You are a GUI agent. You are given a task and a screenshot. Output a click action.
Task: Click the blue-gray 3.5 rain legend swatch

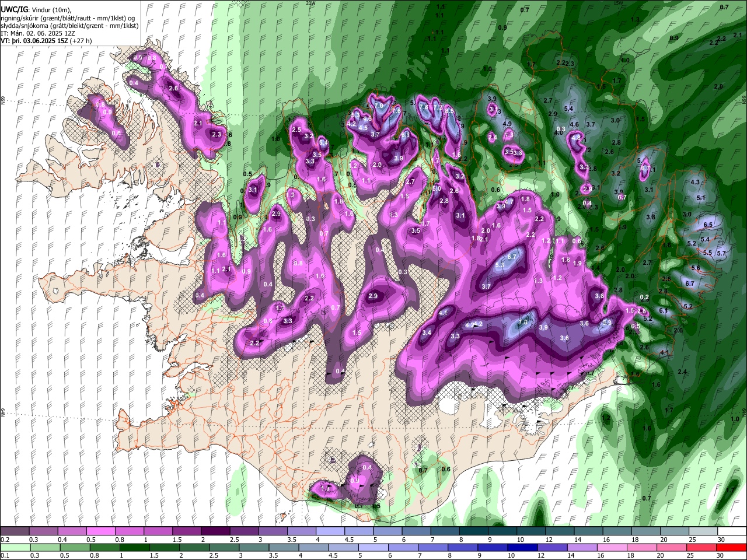pyautogui.click(x=284, y=548)
